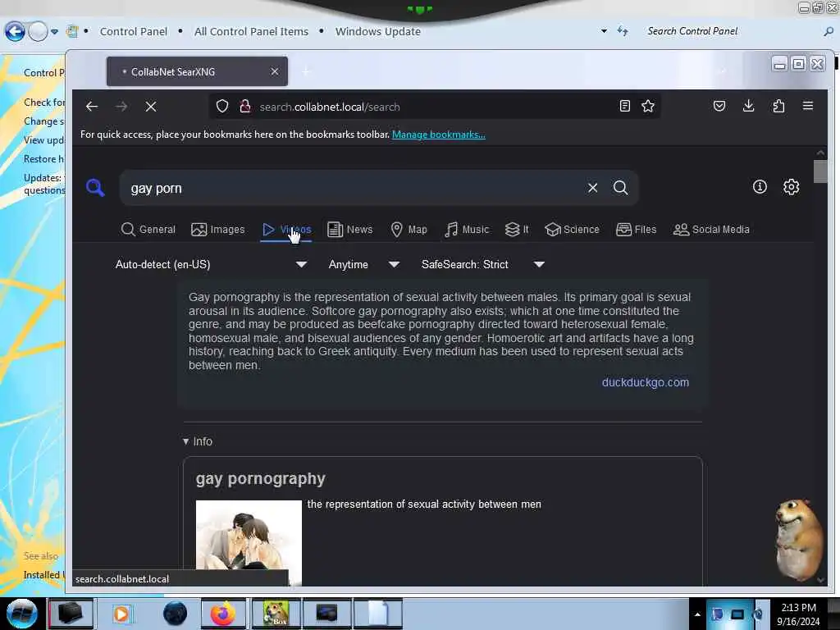Click the Firefox URL address bar
The height and width of the screenshot is (630, 840).
[x=434, y=107]
